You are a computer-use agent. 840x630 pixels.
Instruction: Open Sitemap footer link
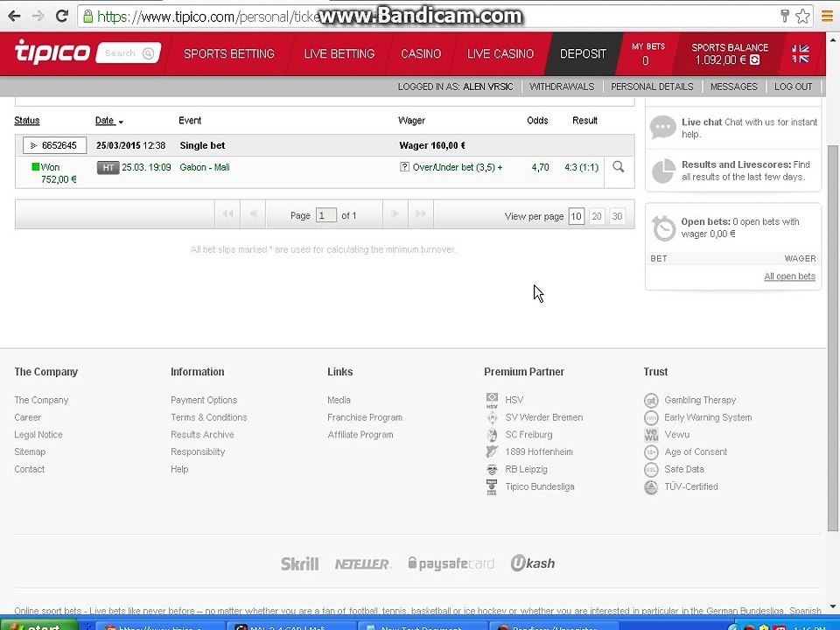pyautogui.click(x=30, y=451)
